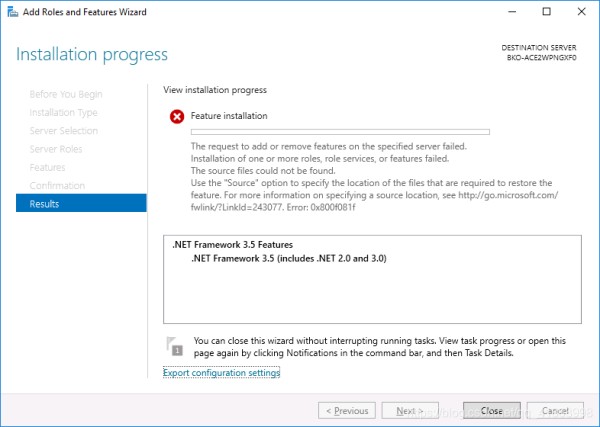Viewport: 600px width, 427px height.
Task: Click the Previous button
Action: click(347, 411)
